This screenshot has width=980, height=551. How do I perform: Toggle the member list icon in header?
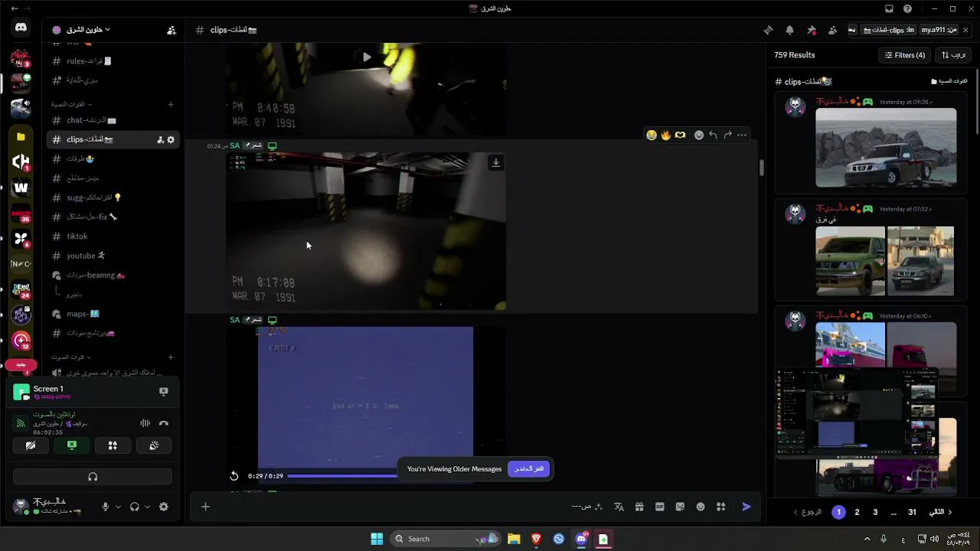point(832,30)
